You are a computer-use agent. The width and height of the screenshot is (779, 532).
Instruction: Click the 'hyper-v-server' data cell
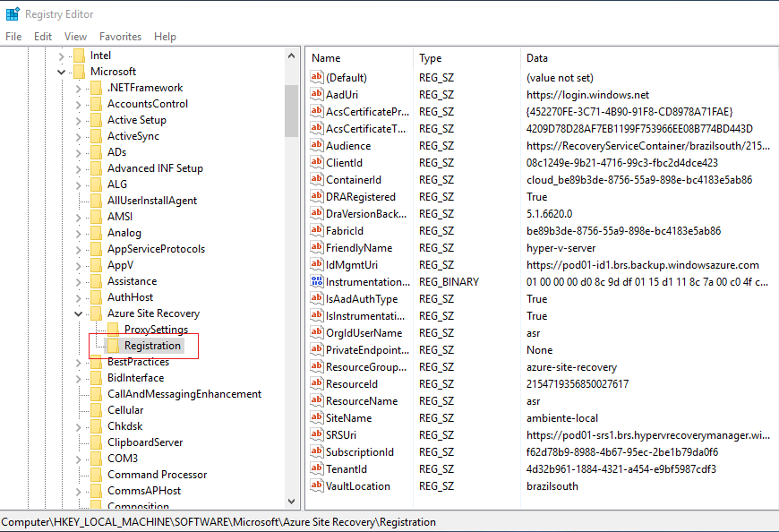[561, 247]
